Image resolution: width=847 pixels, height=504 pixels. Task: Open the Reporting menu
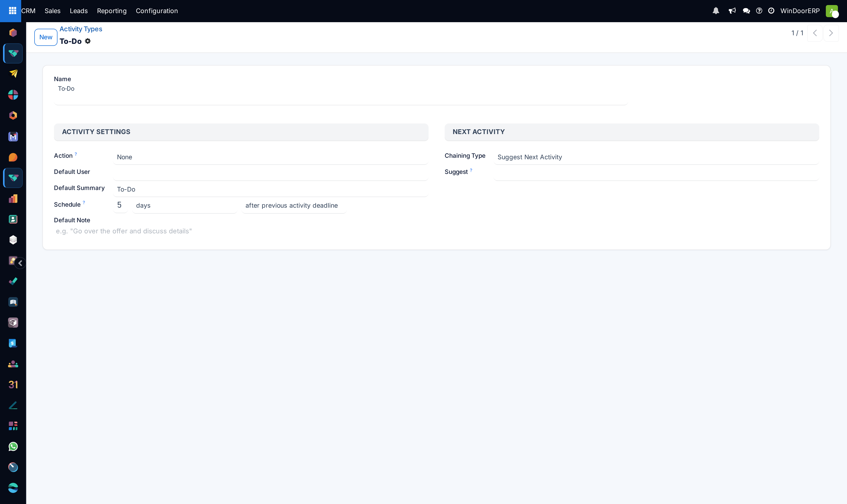(112, 11)
